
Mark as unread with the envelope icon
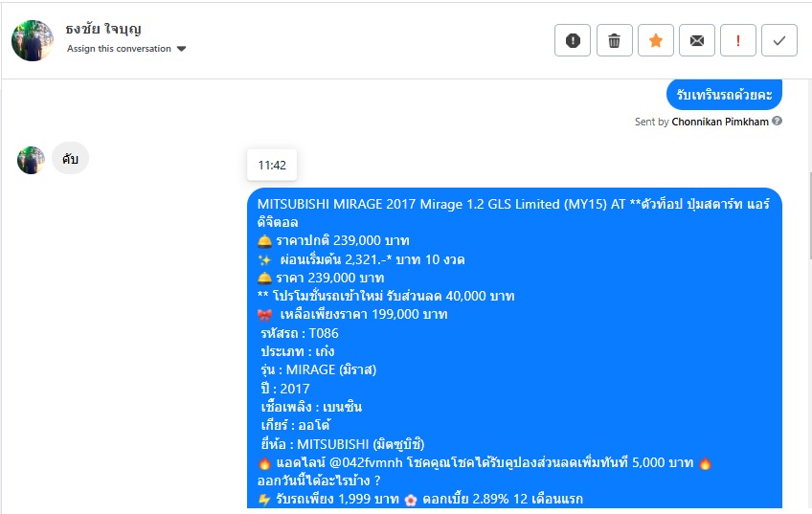click(x=697, y=40)
